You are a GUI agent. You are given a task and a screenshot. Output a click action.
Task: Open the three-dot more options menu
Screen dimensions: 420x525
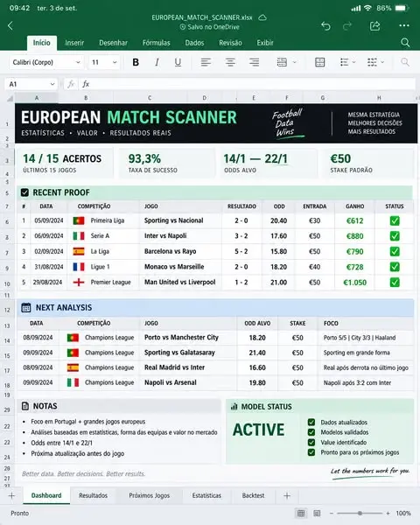pyautogui.click(x=404, y=25)
